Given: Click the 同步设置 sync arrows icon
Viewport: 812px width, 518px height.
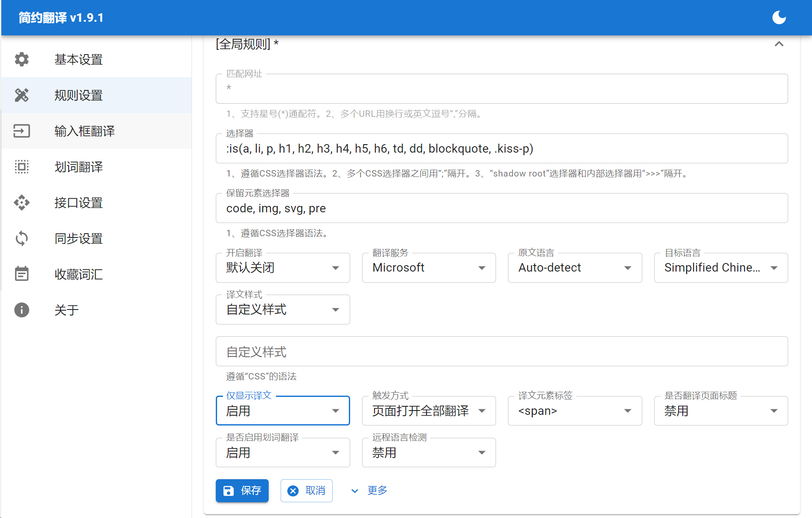Looking at the screenshot, I should coord(22,238).
